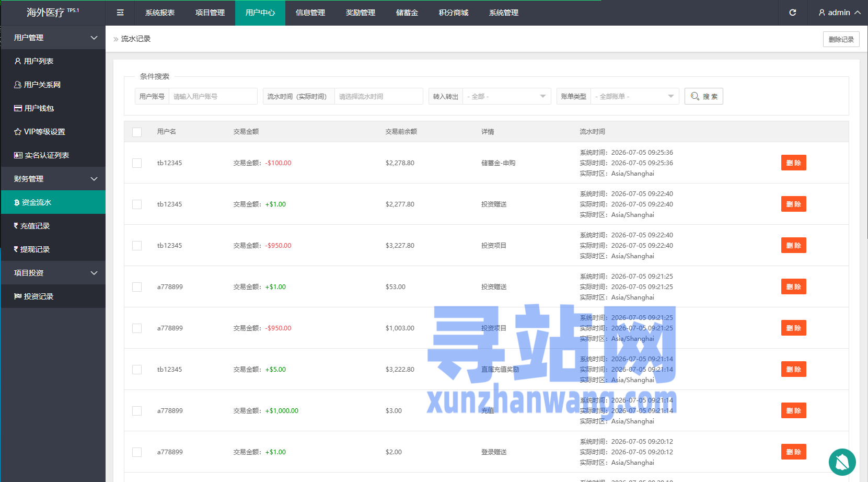Click the round green notification-off floating icon
Screen dimensions: 868x482
tap(842, 462)
